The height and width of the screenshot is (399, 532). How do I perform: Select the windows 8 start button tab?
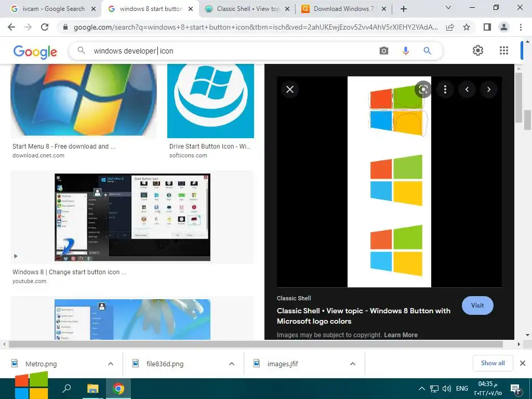pyautogui.click(x=151, y=9)
